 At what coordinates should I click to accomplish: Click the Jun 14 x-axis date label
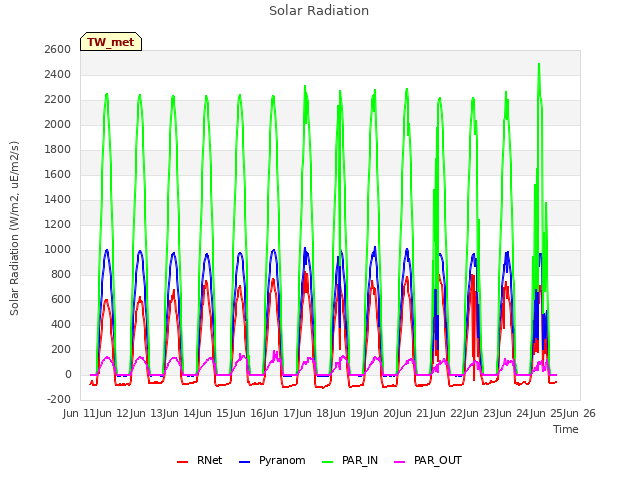181,413
